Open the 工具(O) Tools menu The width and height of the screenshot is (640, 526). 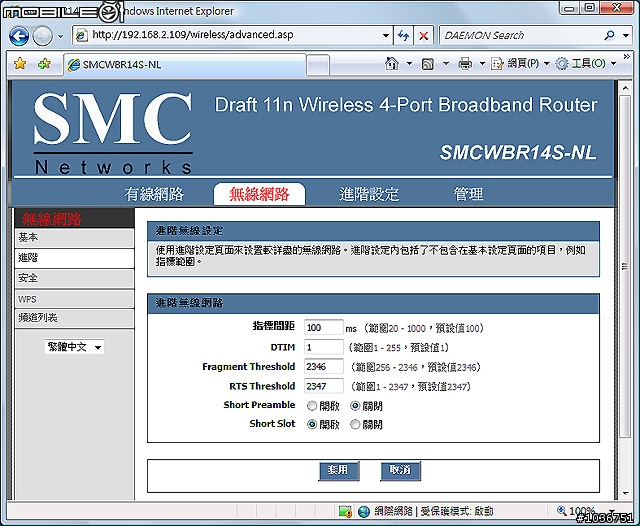[x=586, y=64]
